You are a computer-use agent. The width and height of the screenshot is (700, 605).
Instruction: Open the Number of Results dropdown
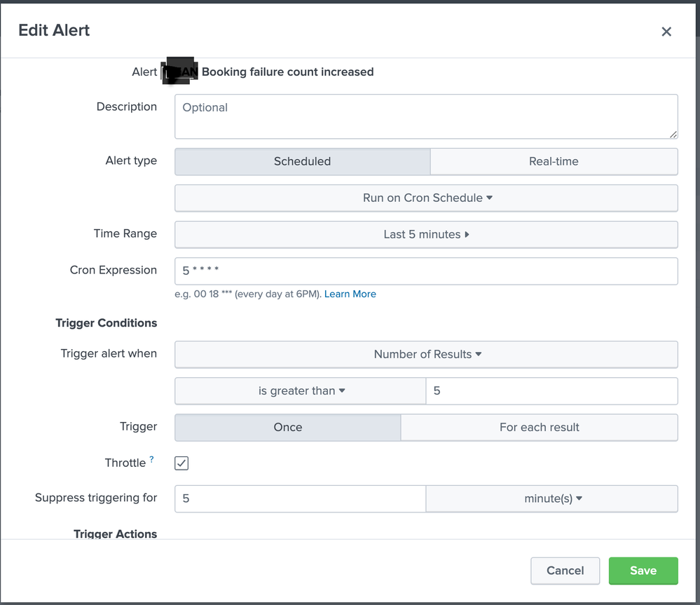point(426,355)
